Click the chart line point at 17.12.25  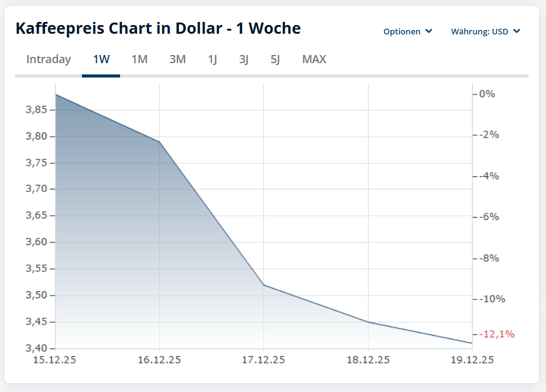(x=264, y=285)
